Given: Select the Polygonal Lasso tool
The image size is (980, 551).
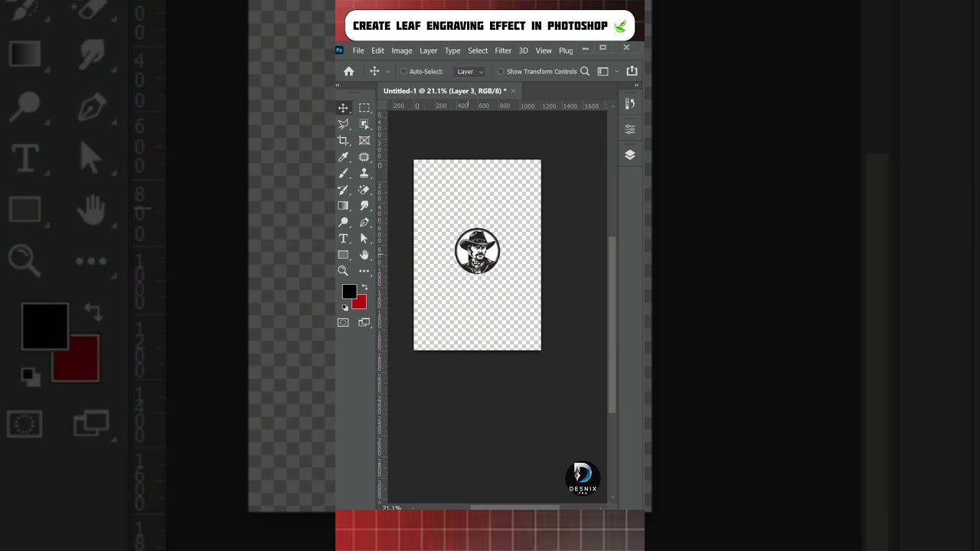Looking at the screenshot, I should (343, 124).
